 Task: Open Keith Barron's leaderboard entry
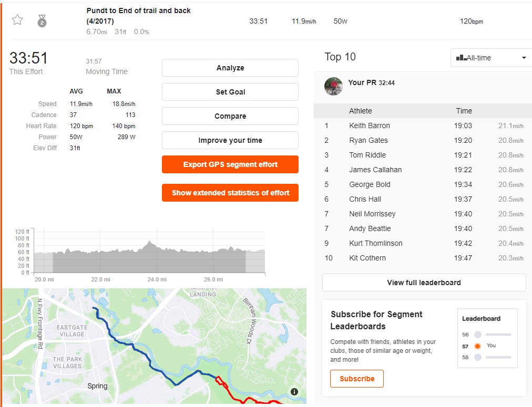[x=370, y=126]
